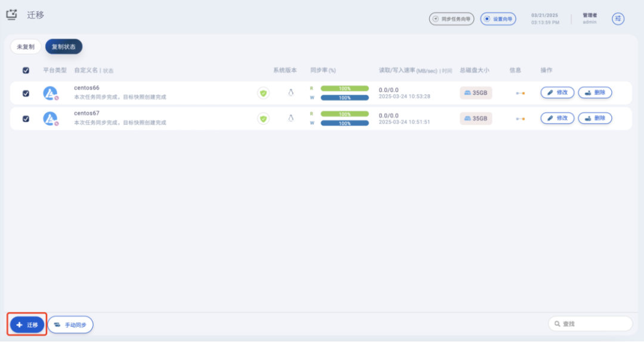This screenshot has height=342, width=644.
Task: Toggle the select-all header checkbox
Action: [26, 71]
